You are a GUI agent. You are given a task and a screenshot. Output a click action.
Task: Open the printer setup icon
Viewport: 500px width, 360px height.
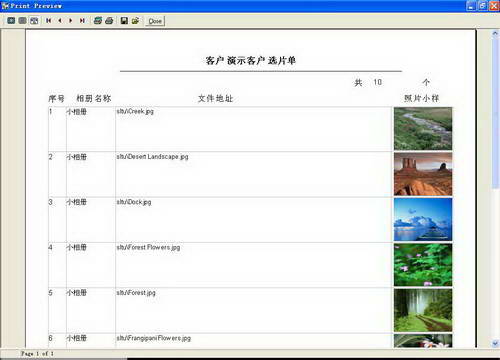pos(98,21)
